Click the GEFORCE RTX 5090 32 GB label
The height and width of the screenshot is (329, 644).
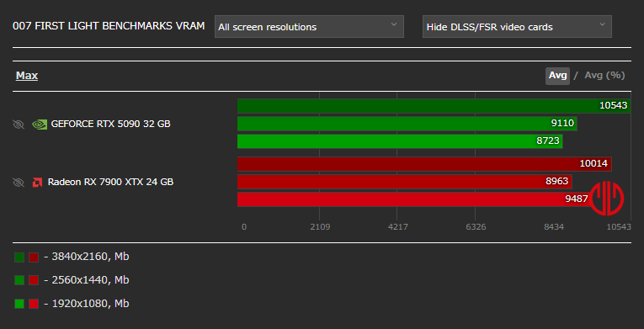(110, 124)
